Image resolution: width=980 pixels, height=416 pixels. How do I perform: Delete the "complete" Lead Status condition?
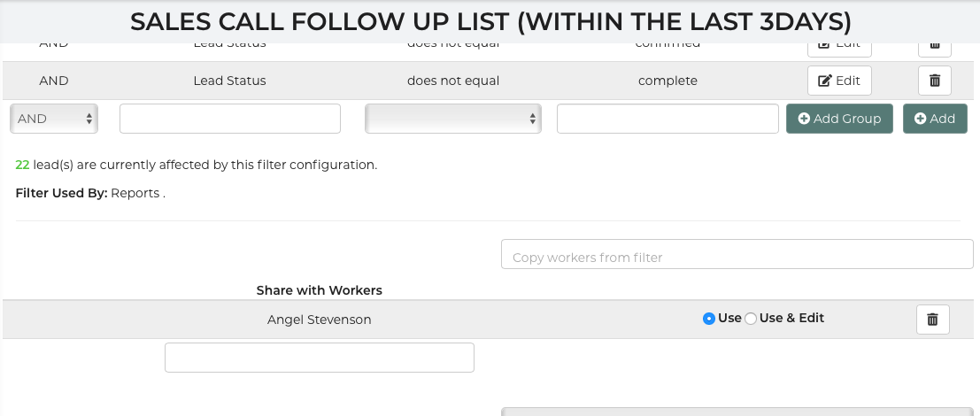click(934, 81)
